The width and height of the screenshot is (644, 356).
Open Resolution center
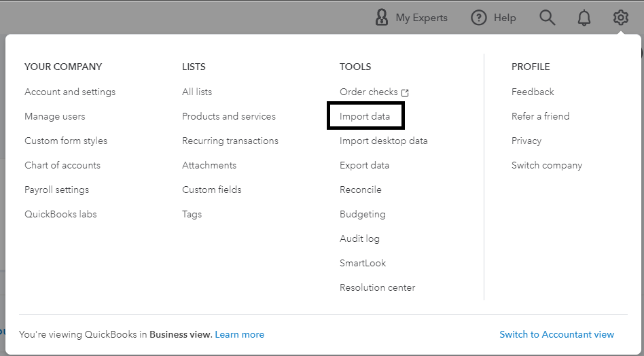[x=377, y=287]
